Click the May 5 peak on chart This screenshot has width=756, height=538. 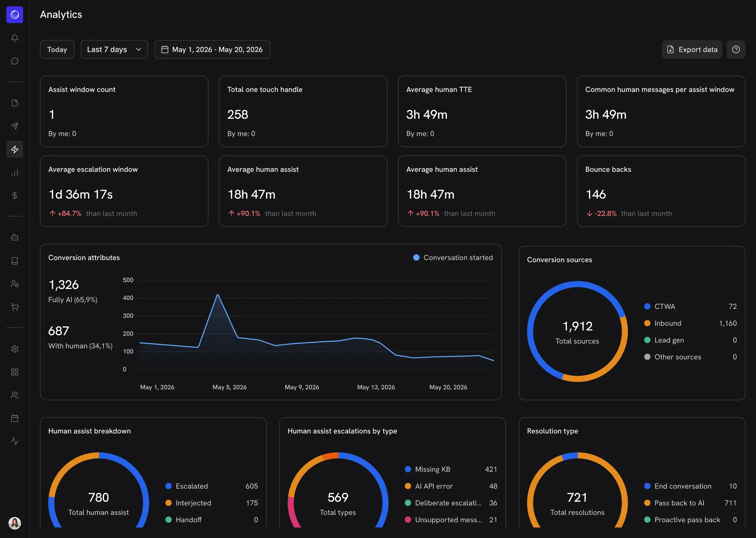(218, 295)
